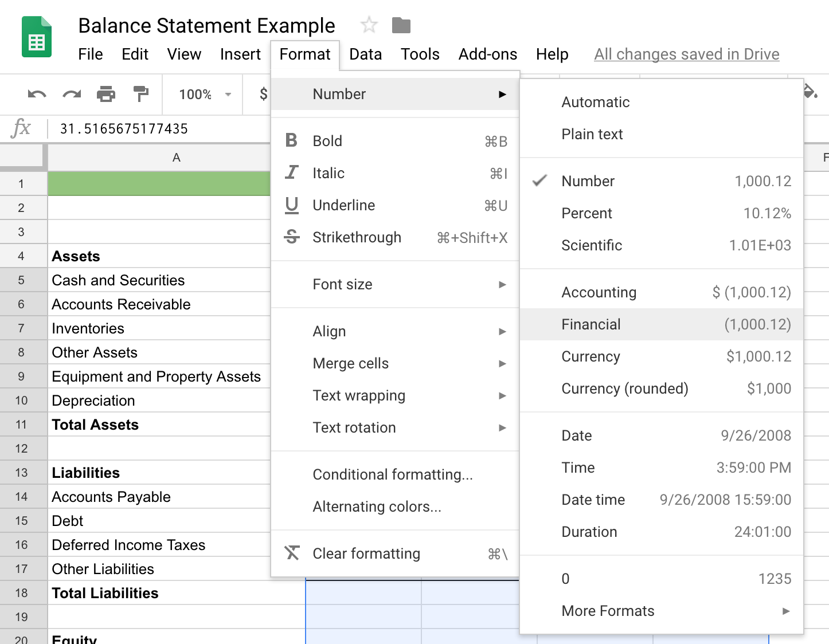This screenshot has height=644, width=829.
Task: Close the open Format menu
Action: [305, 54]
